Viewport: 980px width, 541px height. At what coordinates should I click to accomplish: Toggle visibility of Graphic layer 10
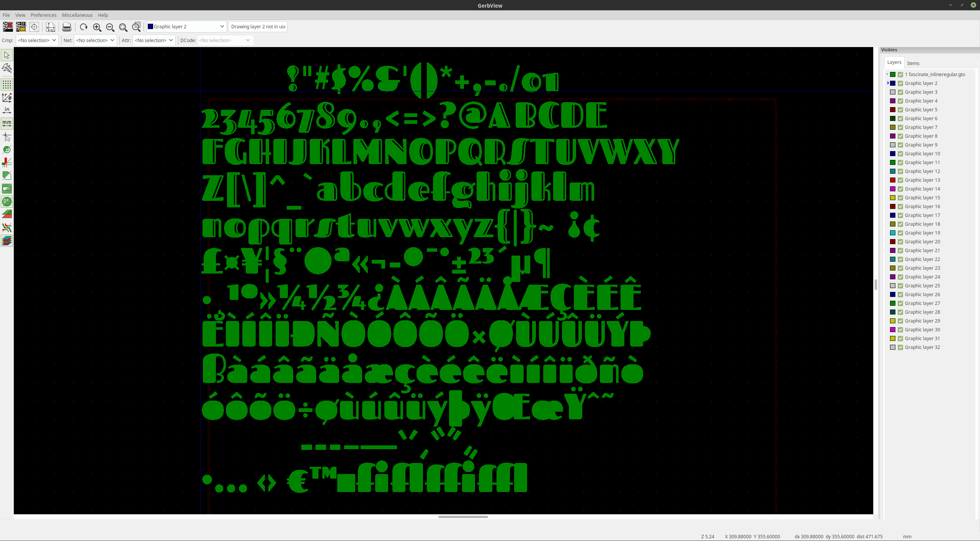tap(900, 153)
